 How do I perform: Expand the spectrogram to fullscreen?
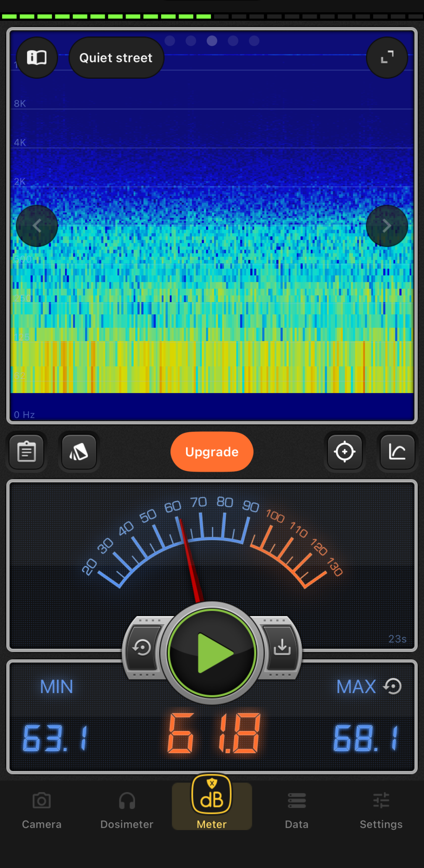pyautogui.click(x=387, y=58)
